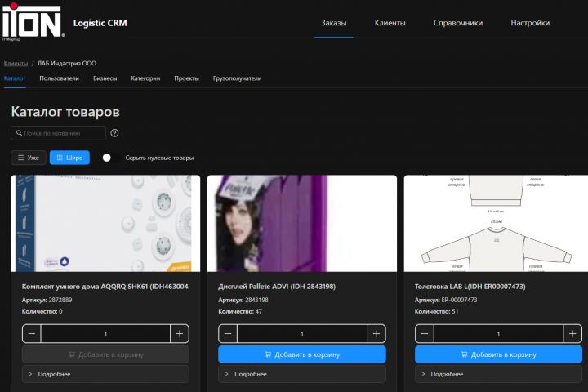
Task: Click Артикул 2872889 text
Action: pyautogui.click(x=47, y=300)
